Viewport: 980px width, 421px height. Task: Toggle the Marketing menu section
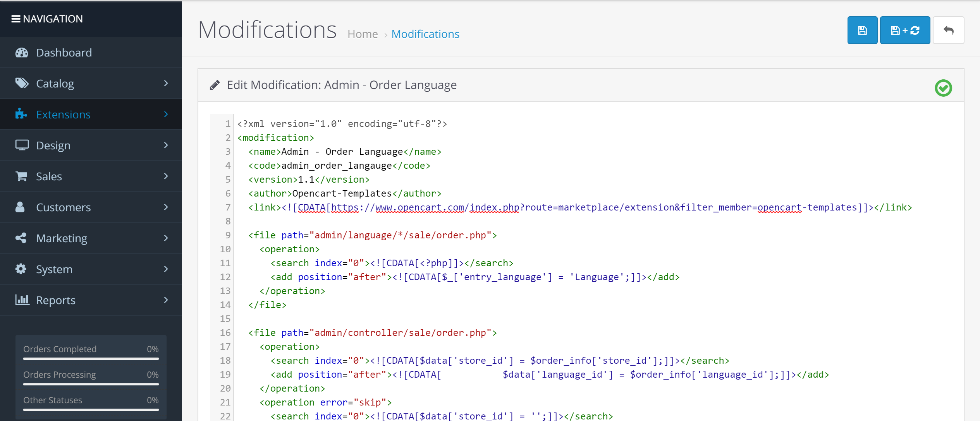[x=91, y=238]
